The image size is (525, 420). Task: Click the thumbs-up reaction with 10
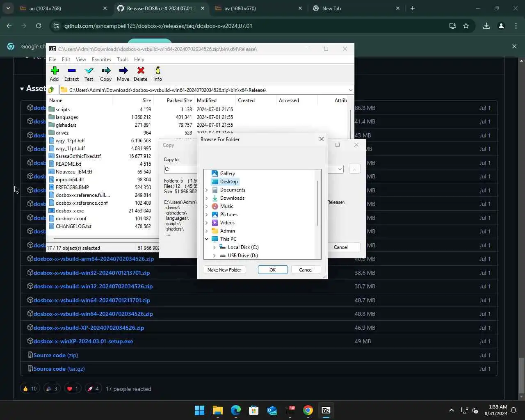(30, 388)
